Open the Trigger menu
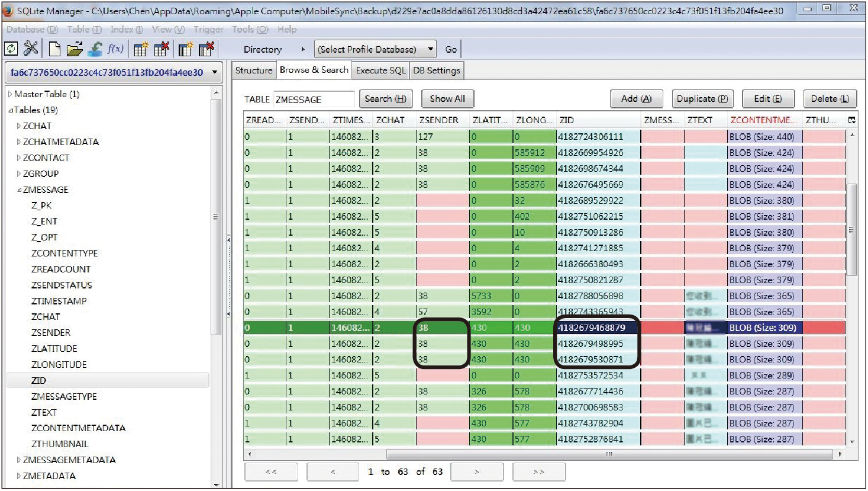Image resolution: width=868 pixels, height=491 pixels. [208, 29]
